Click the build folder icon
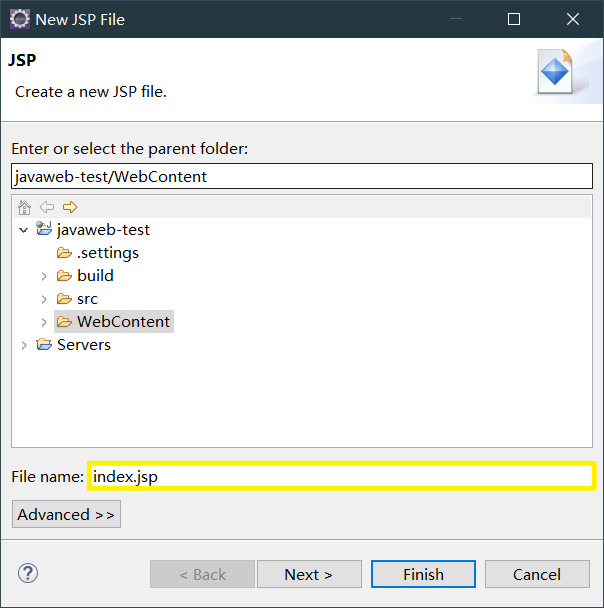 tap(64, 276)
